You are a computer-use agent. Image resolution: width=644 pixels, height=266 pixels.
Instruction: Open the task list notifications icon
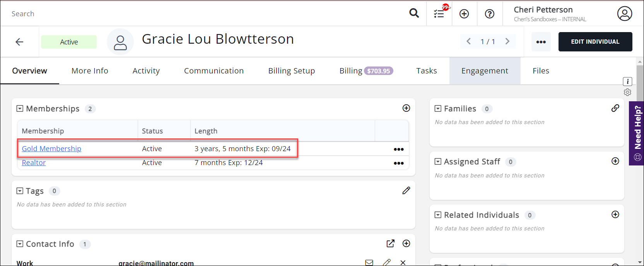[439, 14]
